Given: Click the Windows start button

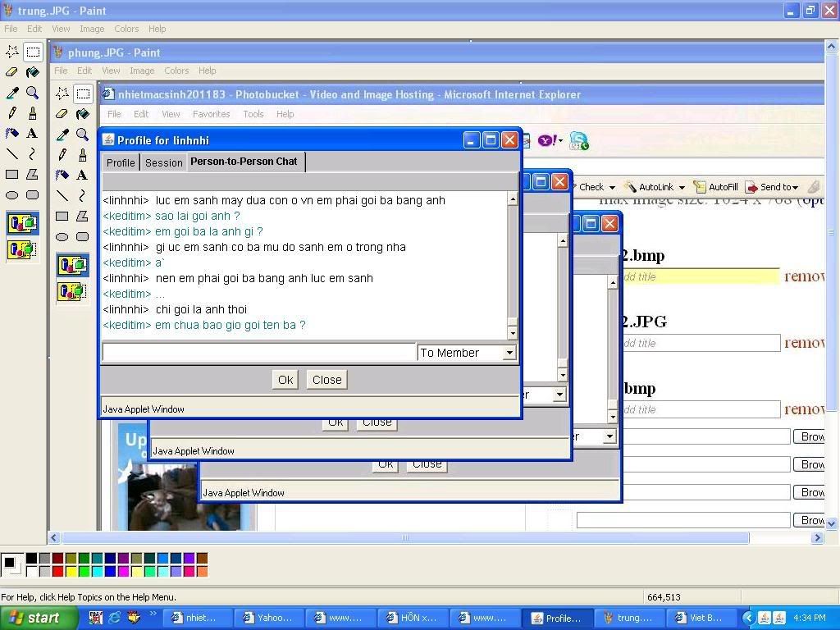Looking at the screenshot, I should [x=39, y=618].
